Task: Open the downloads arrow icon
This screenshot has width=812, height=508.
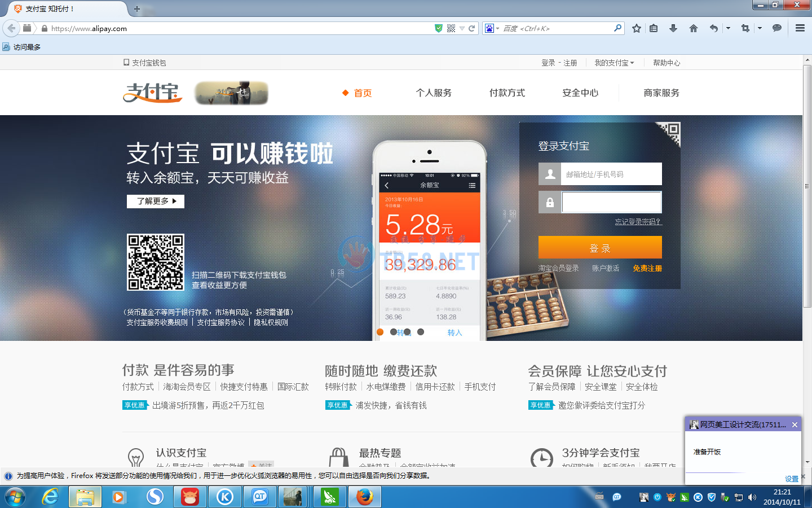Action: [x=673, y=28]
